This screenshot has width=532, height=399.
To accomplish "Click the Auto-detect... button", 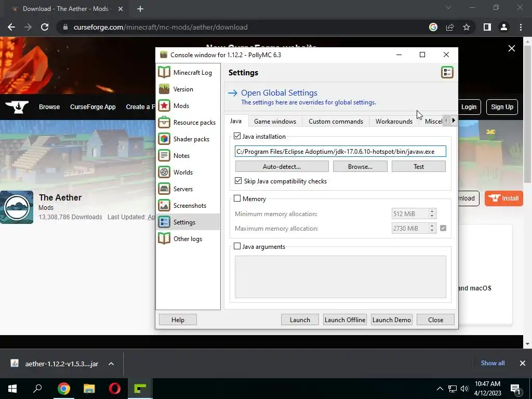I will click(x=282, y=167).
